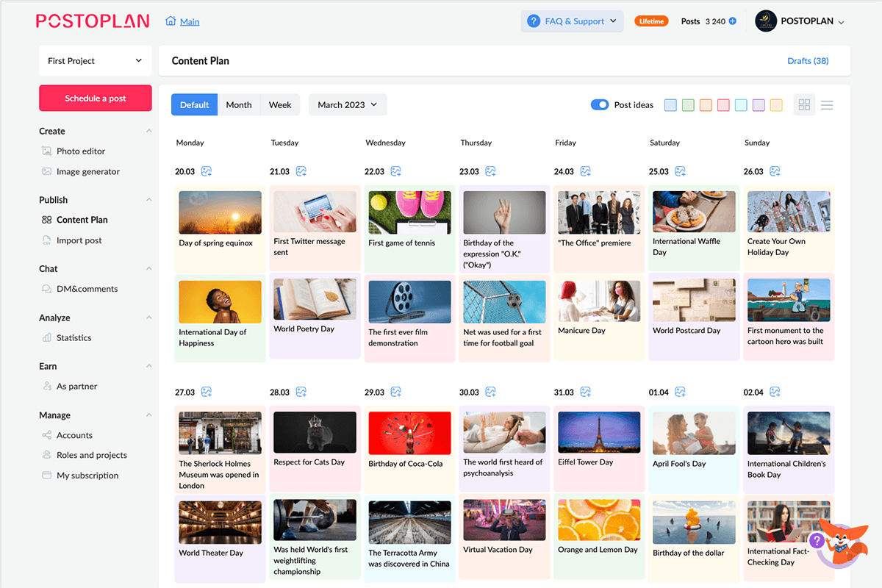Click the Schedule a post button
882x588 pixels.
(95, 98)
